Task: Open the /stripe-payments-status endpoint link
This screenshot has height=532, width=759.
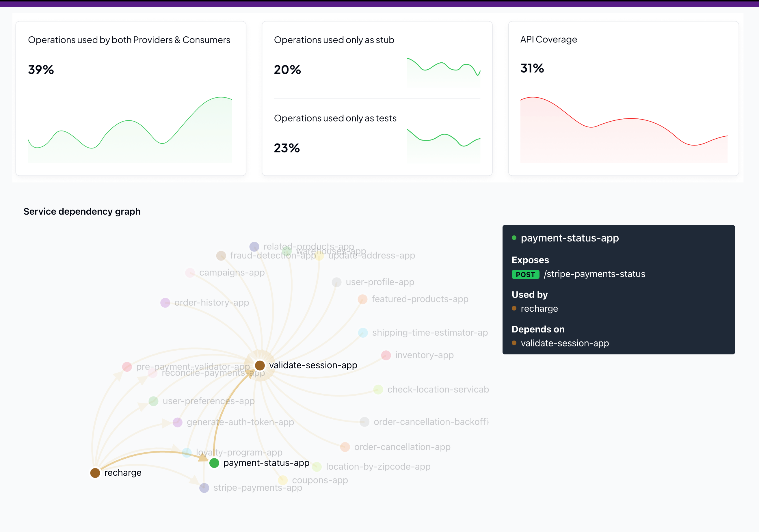Action: coord(594,274)
